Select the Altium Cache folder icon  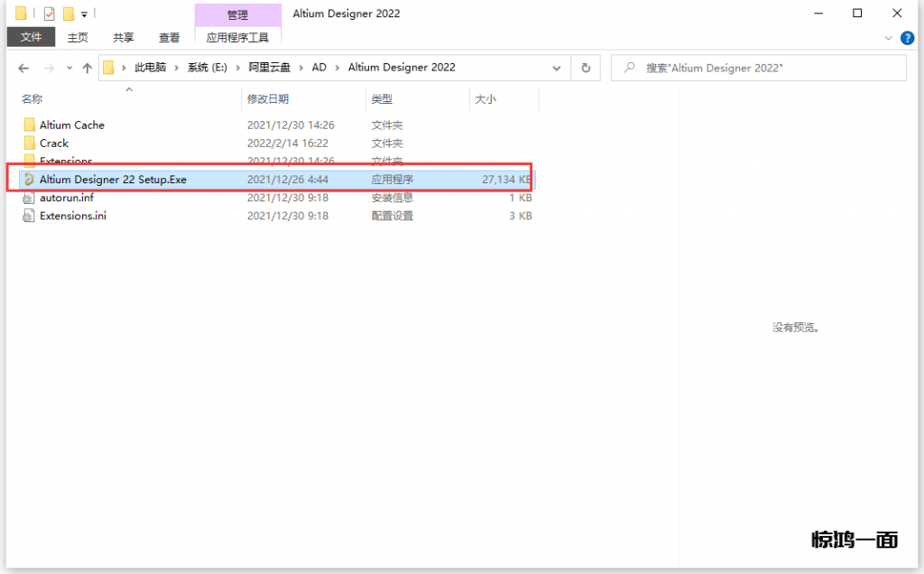(x=29, y=125)
